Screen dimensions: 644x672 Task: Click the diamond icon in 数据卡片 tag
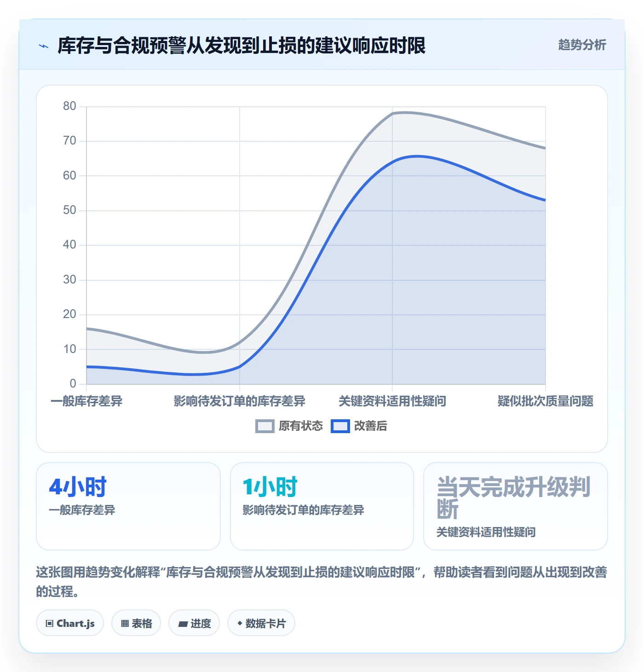click(x=240, y=624)
